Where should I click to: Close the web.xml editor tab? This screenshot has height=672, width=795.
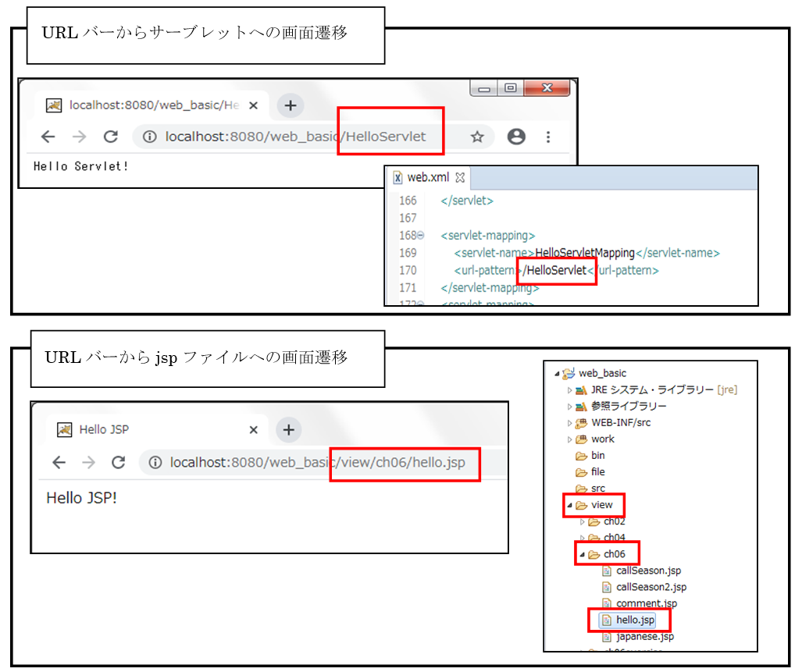click(460, 178)
